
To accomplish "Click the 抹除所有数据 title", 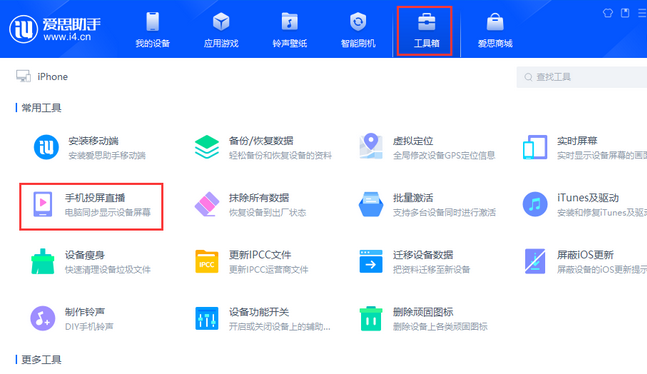I will tap(259, 198).
